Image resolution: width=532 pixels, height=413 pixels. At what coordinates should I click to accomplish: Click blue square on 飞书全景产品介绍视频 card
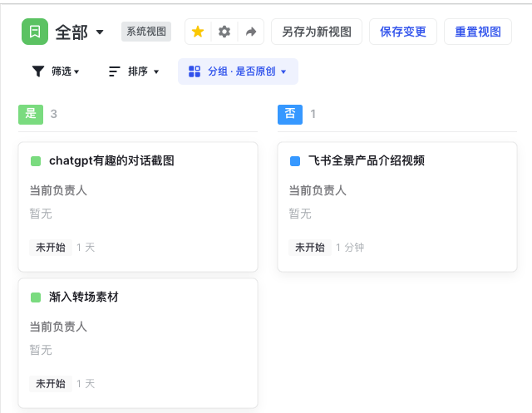(295, 161)
